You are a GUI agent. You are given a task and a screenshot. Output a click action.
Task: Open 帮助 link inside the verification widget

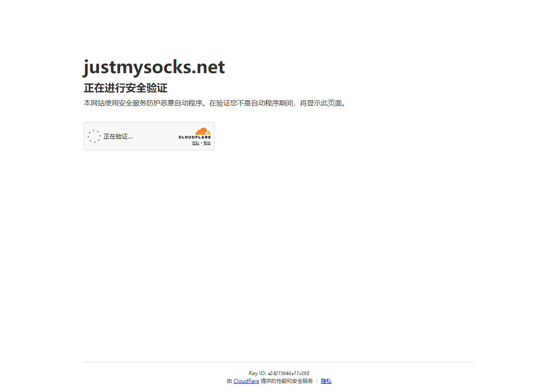pos(207,143)
